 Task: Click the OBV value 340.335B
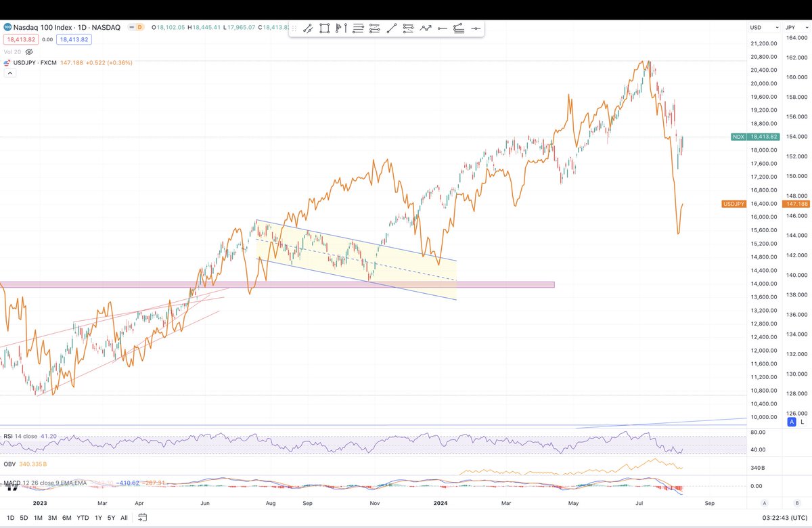pyautogui.click(x=32, y=464)
